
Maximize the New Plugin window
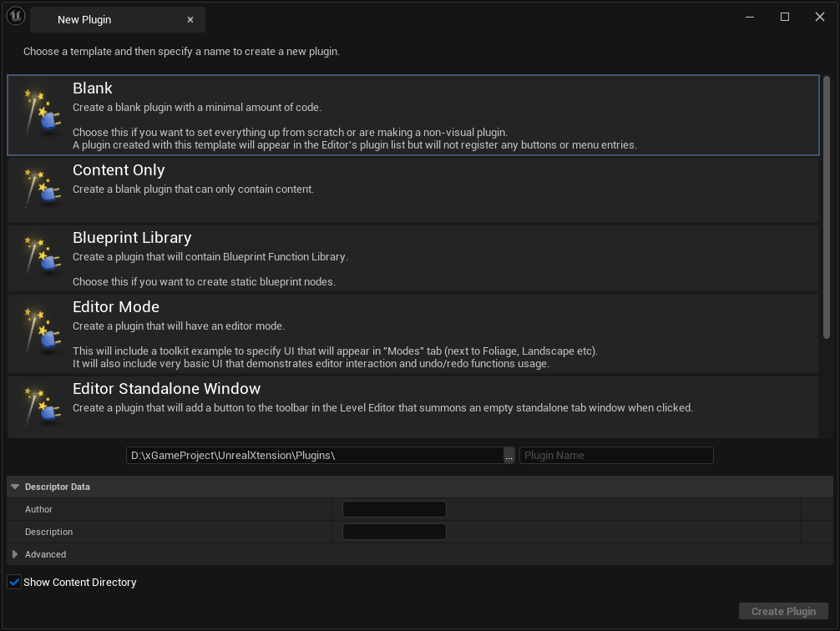click(x=785, y=17)
